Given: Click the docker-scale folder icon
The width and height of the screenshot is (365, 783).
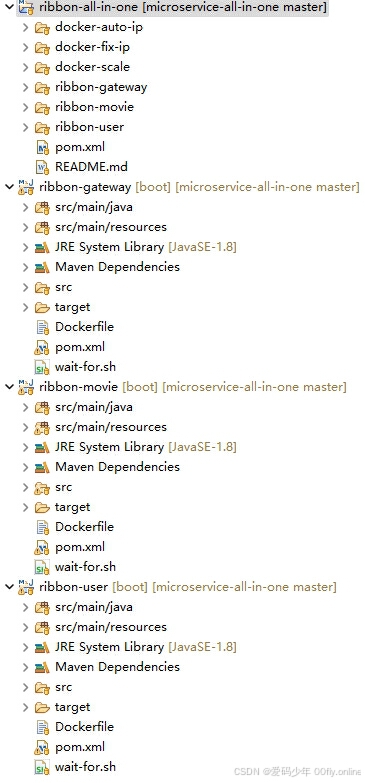Looking at the screenshot, I should (x=42, y=67).
